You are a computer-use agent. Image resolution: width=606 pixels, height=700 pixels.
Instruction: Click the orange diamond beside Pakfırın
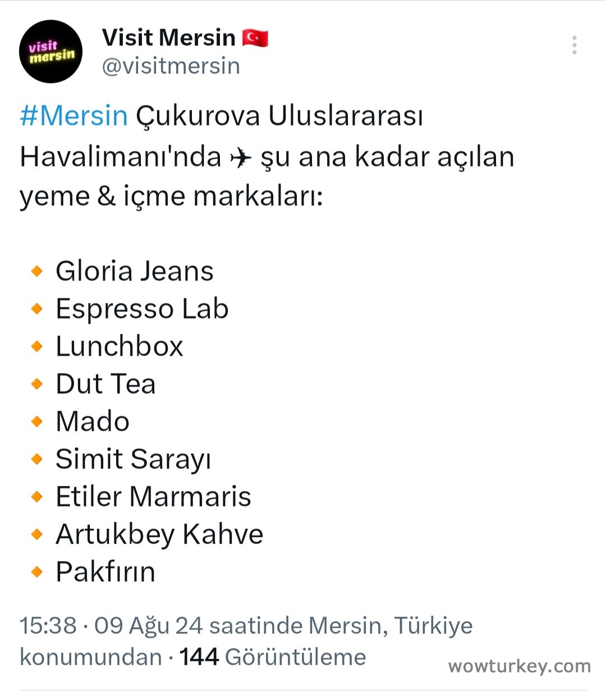point(37,572)
